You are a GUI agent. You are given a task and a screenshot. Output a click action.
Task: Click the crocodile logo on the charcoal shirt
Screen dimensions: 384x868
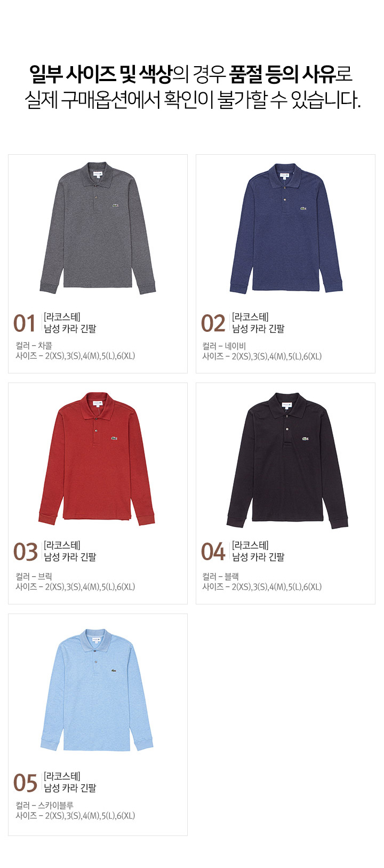(116, 206)
